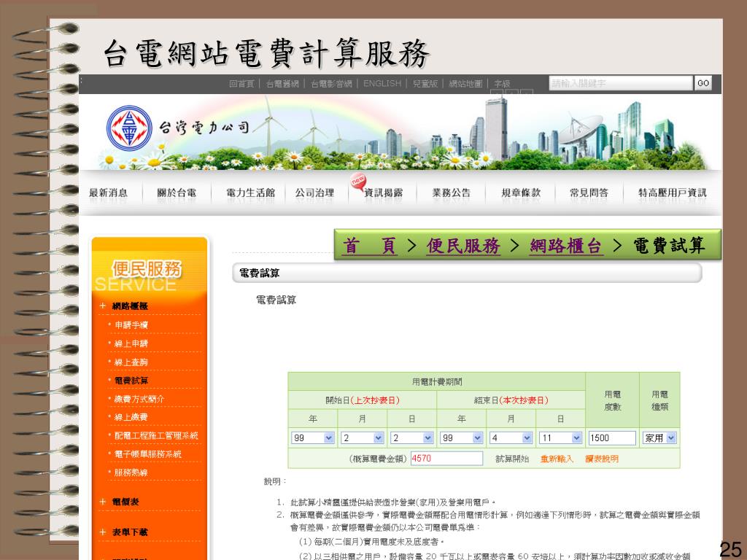This screenshot has height=560, width=747.
Task: Click 重新輸入 to reset form
Action: (557, 459)
